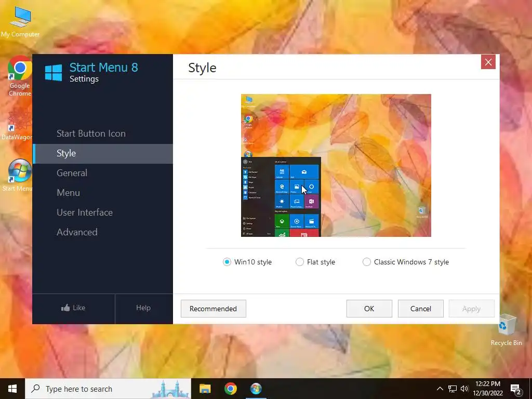Click the Recommended button
Viewport: 532px width, 399px height.
tap(214, 309)
